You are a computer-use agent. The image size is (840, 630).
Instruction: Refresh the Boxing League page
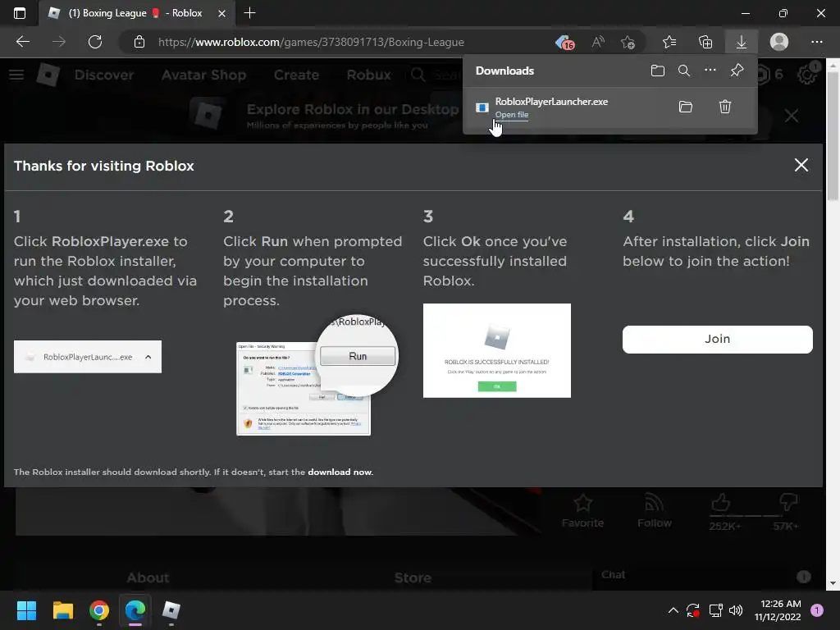tap(95, 42)
